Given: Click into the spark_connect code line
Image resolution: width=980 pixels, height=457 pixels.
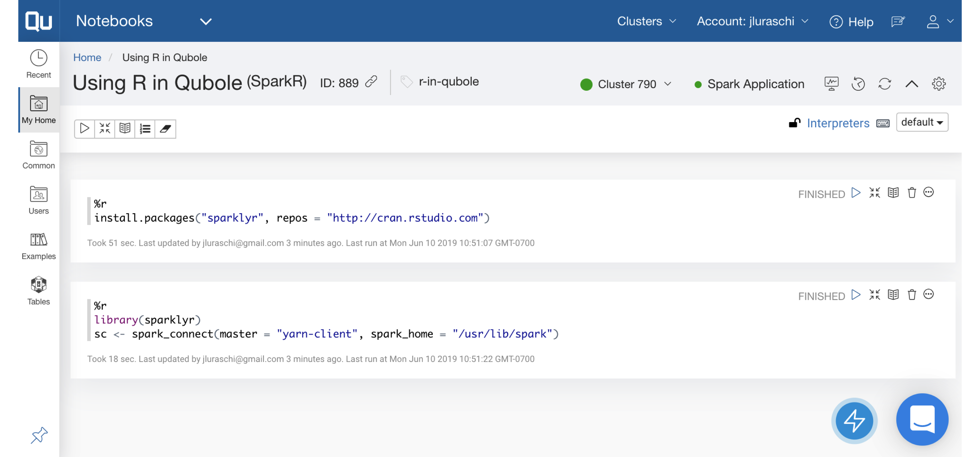Looking at the screenshot, I should (326, 334).
